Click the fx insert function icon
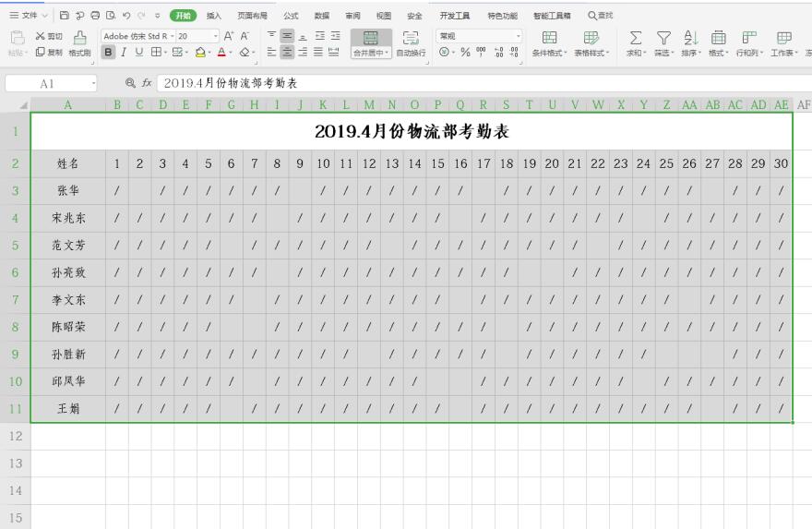Screen dimensions: 812x529 [147, 83]
